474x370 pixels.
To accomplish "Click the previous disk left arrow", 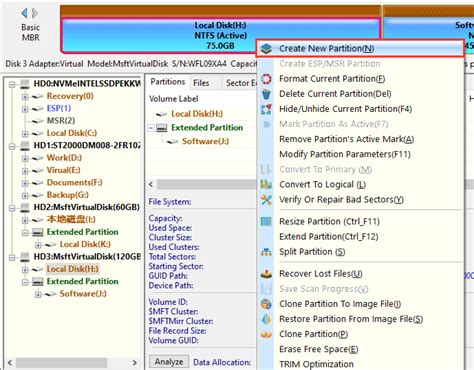I will point(24,13).
